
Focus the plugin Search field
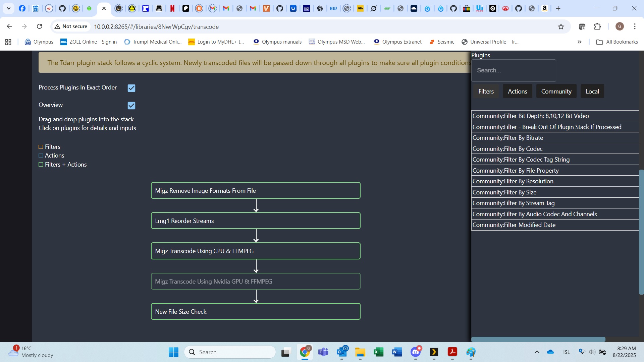click(513, 70)
